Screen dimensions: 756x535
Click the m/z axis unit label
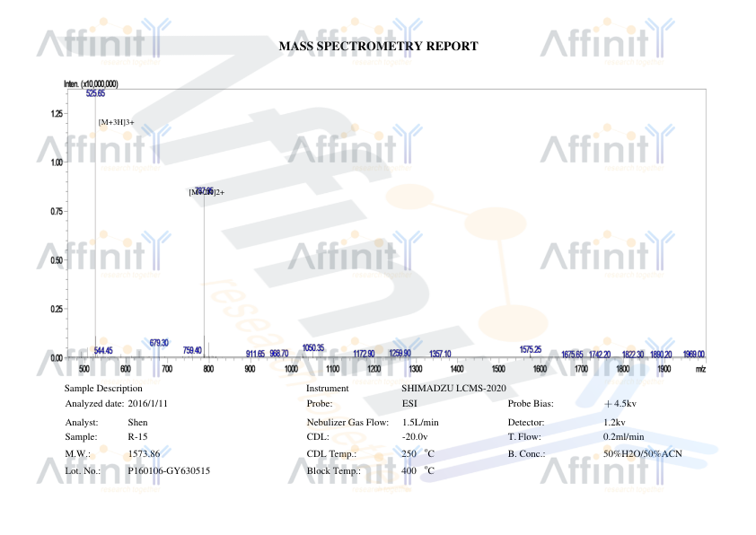[x=700, y=369]
